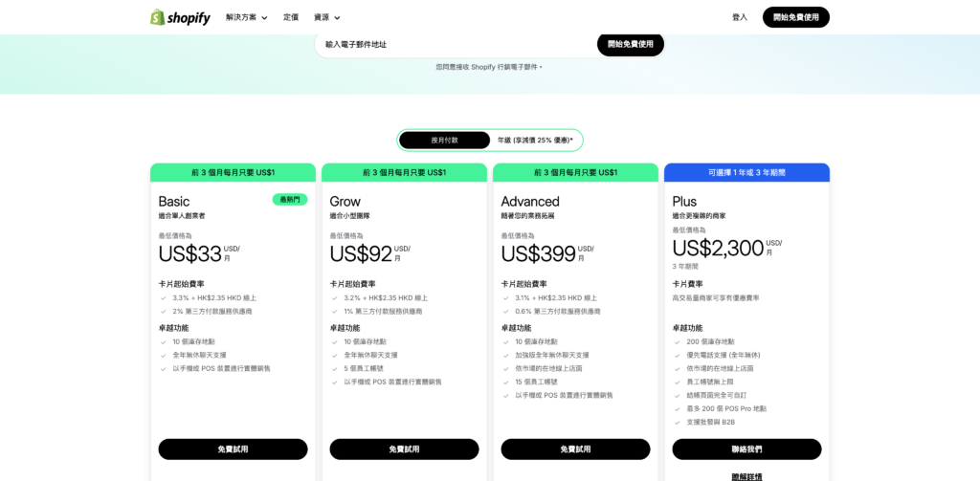Click Advanced plan title
The image size is (980, 481).
[530, 201]
